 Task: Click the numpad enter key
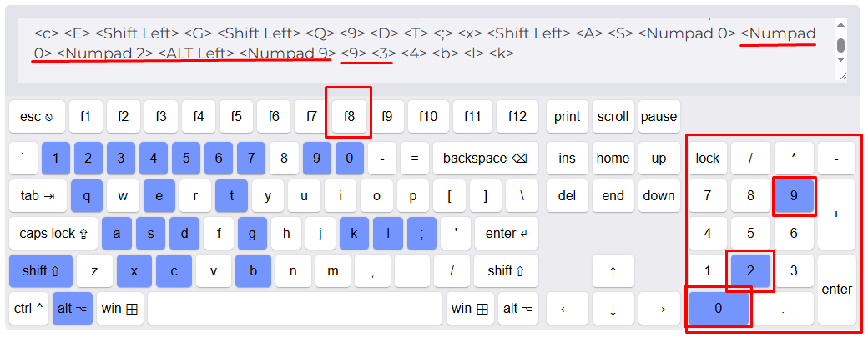point(836,290)
